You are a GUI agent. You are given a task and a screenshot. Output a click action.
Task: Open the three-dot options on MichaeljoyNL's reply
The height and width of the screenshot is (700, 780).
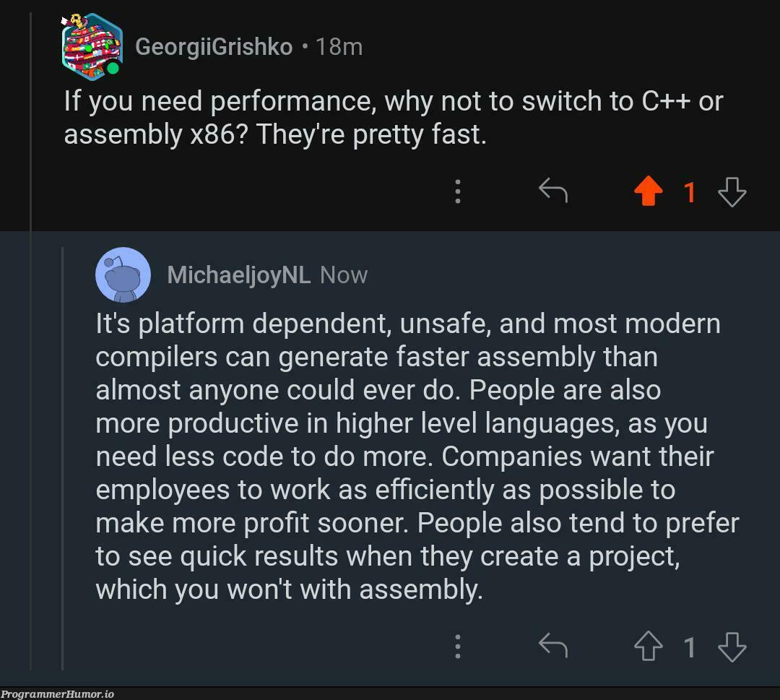[458, 647]
